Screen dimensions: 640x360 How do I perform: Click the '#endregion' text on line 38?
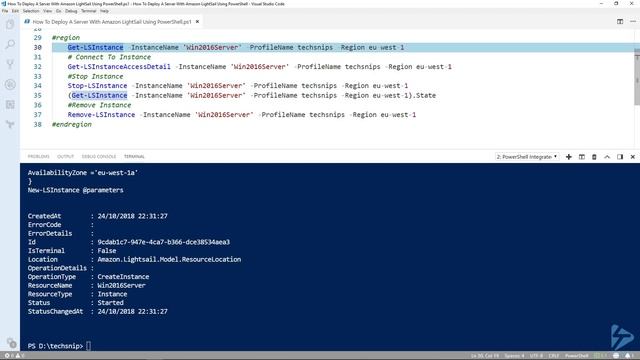(x=72, y=124)
